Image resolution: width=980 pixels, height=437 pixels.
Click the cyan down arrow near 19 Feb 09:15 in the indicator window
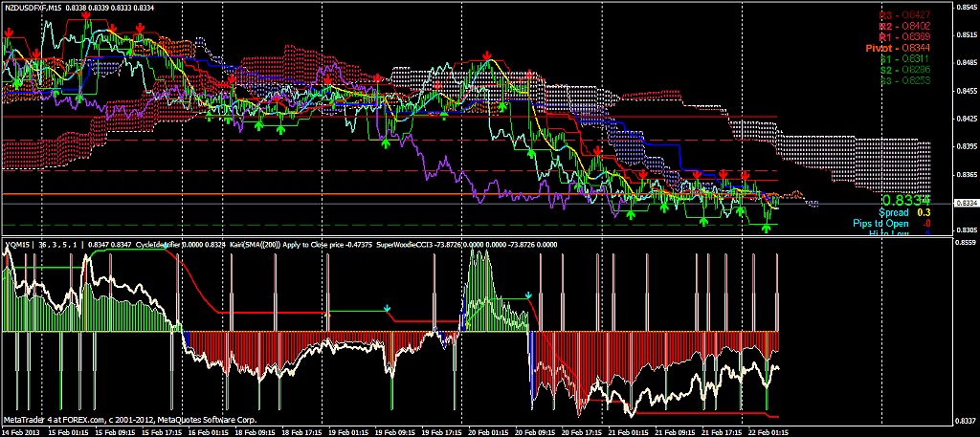pos(387,309)
